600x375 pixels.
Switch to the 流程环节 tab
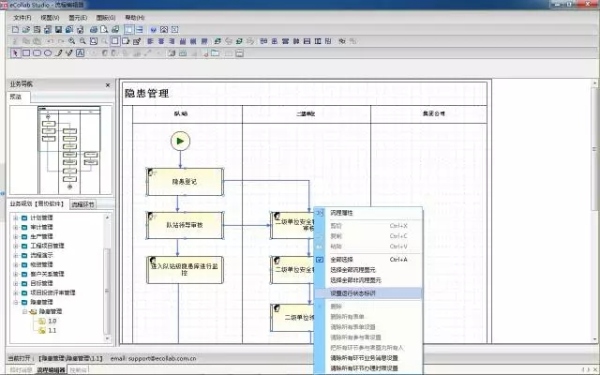tap(83, 205)
